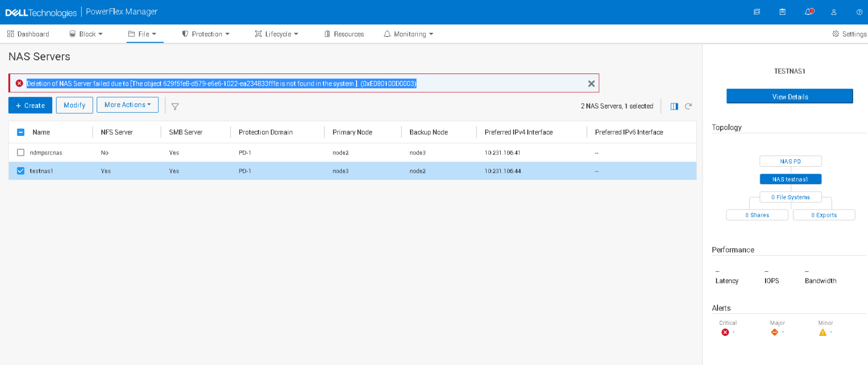Dismiss the deletion error banner
The height and width of the screenshot is (365, 868).
(591, 84)
